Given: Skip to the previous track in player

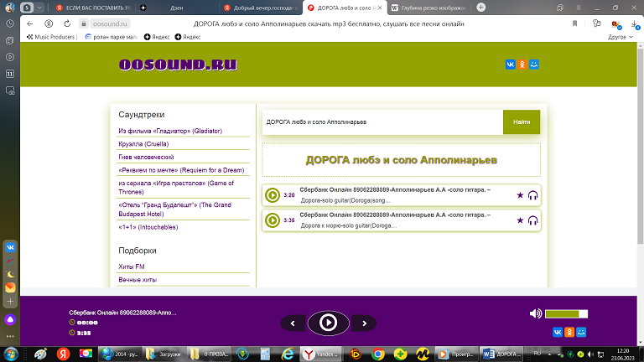Looking at the screenshot, I should pos(293,323).
